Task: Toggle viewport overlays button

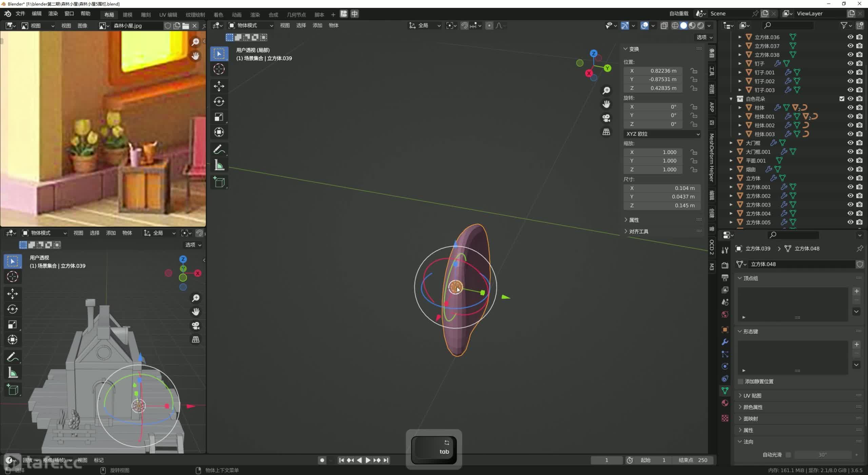Action: click(645, 25)
